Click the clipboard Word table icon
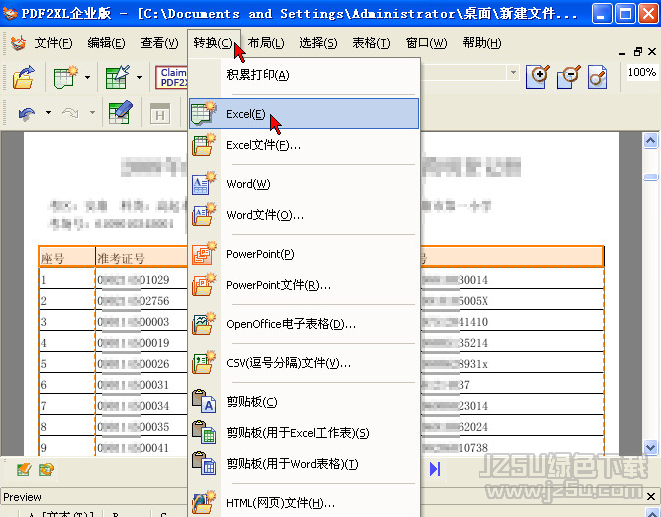Viewport: 661px width, 517px height. click(x=204, y=463)
